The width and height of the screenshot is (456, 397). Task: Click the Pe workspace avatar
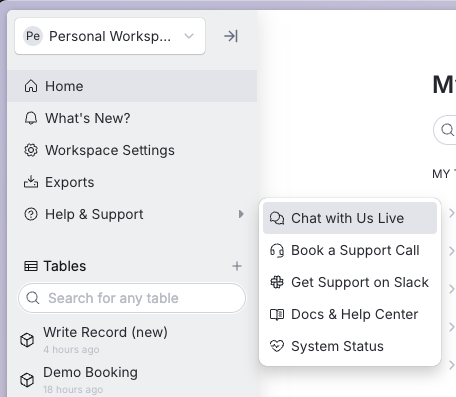(x=33, y=36)
